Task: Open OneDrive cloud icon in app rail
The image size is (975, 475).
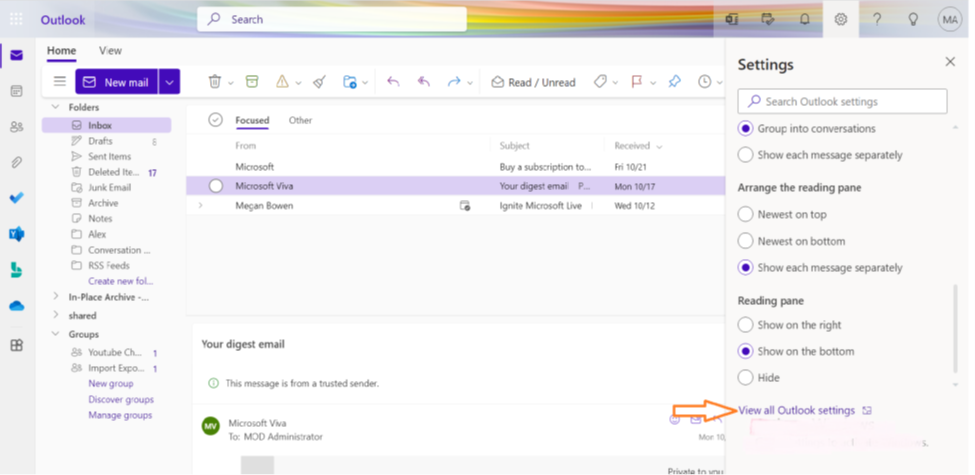Action: (17, 306)
